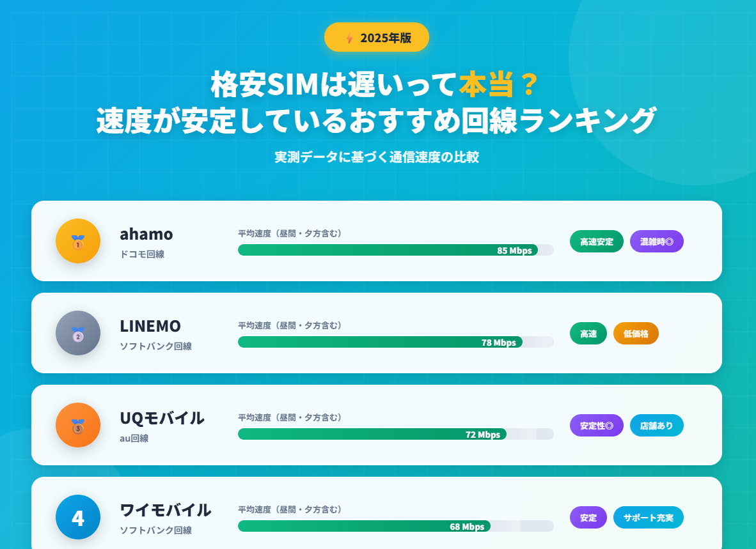Viewport: 756px width, 549px height.
Task: Click the ahamo carrier name heading
Action: (x=146, y=234)
